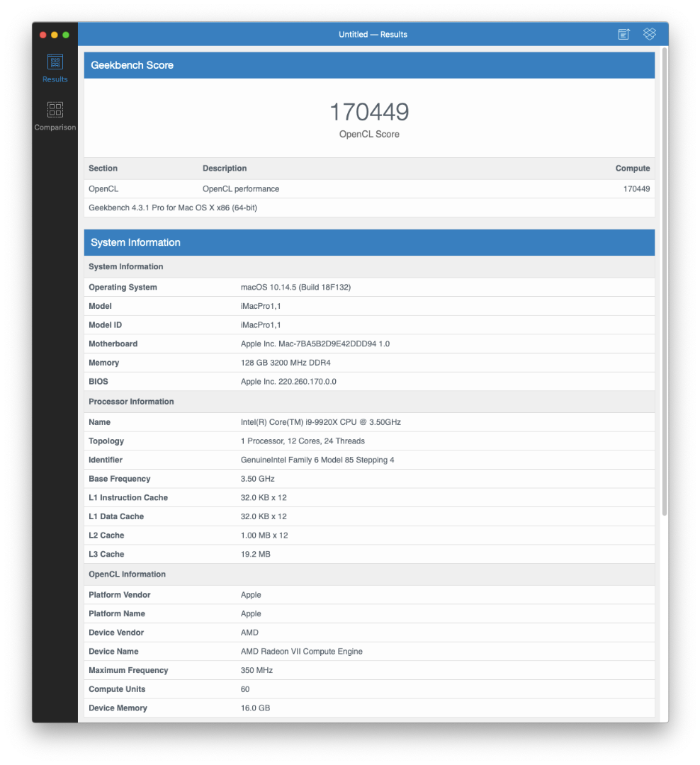This screenshot has width=700, height=765.
Task: Click Topology value '1 Processor, 12 Cores, 24 Threads'
Action: tap(303, 441)
